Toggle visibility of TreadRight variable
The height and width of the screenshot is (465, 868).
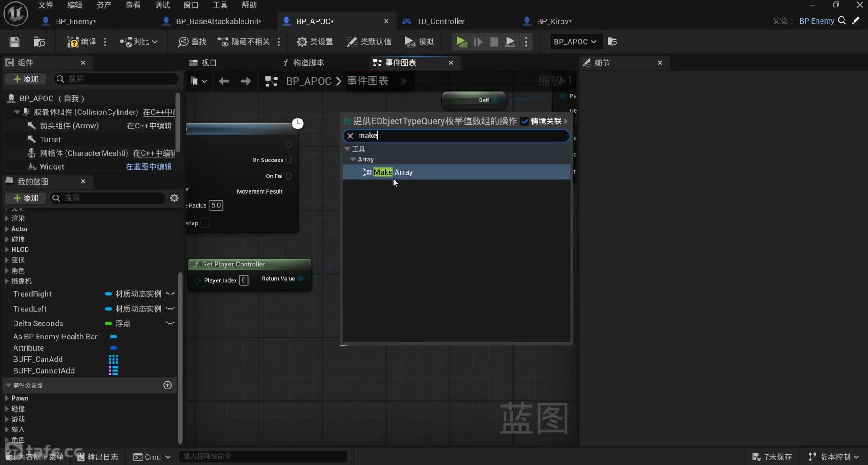point(170,294)
